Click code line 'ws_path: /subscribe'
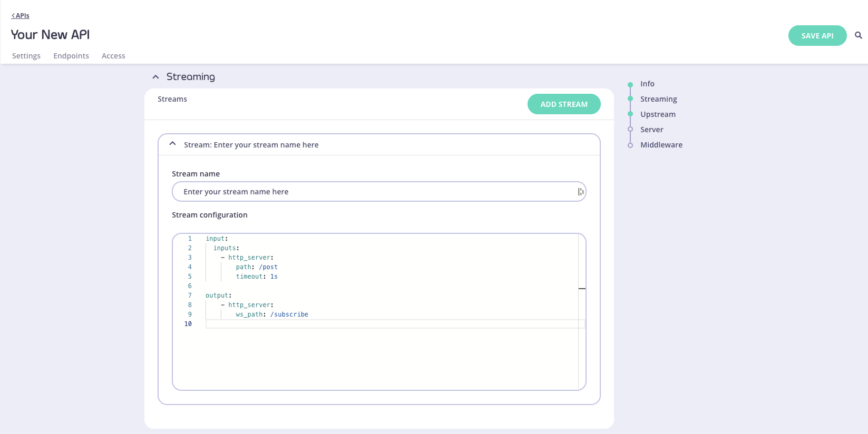The height and width of the screenshot is (434, 868). pos(272,314)
